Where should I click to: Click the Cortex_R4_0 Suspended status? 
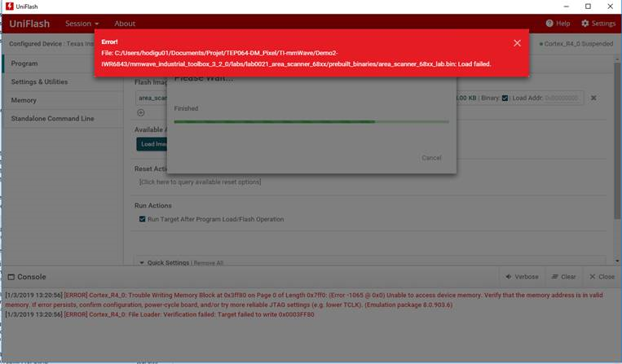[576, 44]
